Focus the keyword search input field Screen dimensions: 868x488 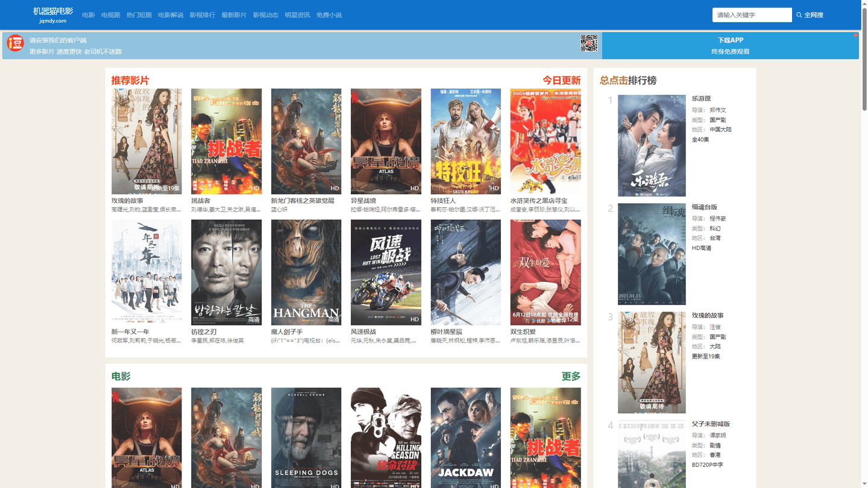[x=752, y=15]
